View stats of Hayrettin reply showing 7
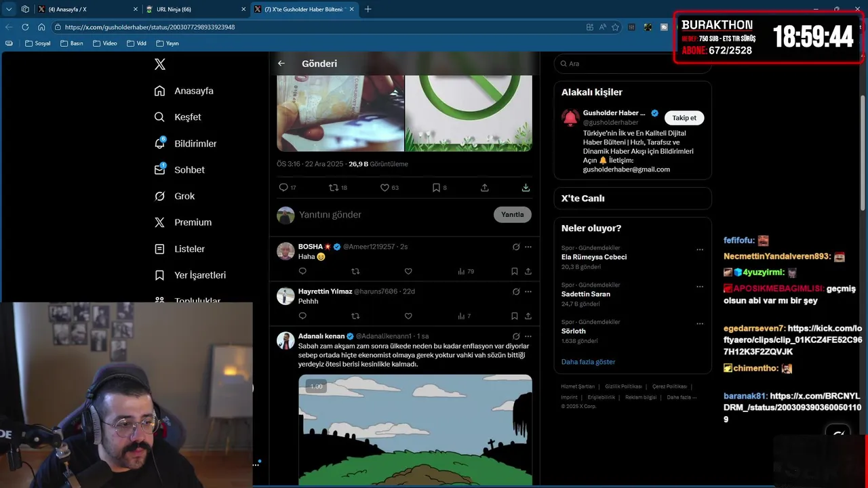 click(x=465, y=316)
